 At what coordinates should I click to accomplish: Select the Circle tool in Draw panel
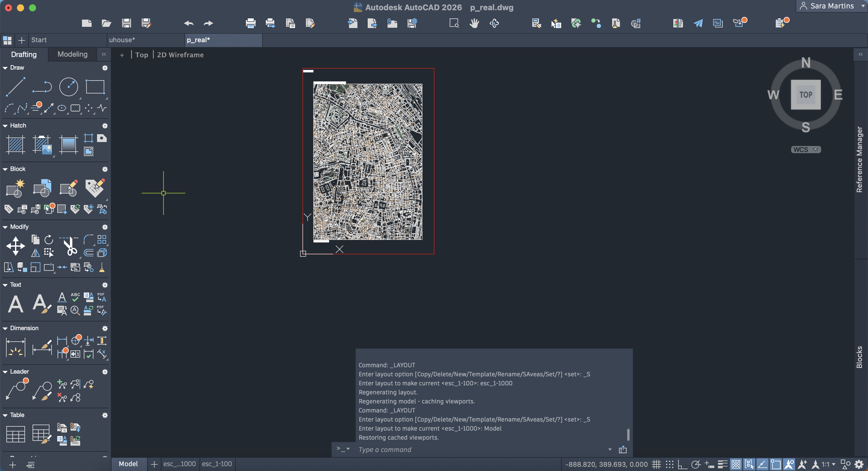click(68, 87)
